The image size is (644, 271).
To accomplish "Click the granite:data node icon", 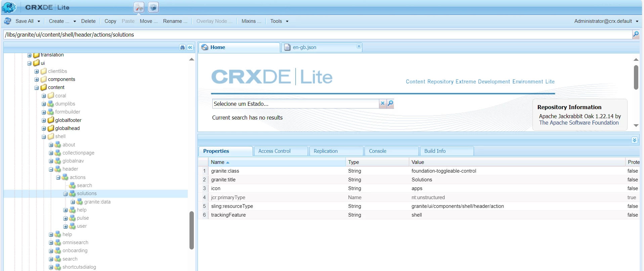I will (80, 201).
